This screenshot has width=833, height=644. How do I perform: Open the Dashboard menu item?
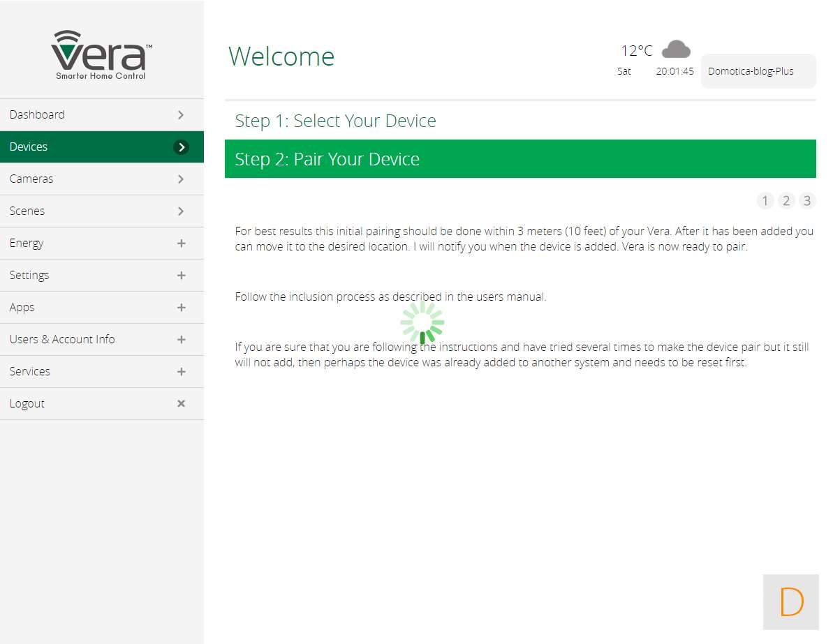coord(37,115)
